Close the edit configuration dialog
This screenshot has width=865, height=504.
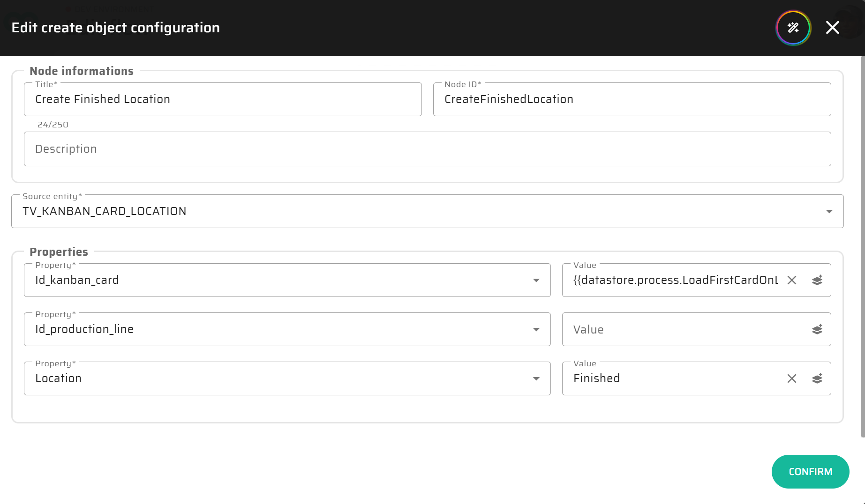click(832, 28)
